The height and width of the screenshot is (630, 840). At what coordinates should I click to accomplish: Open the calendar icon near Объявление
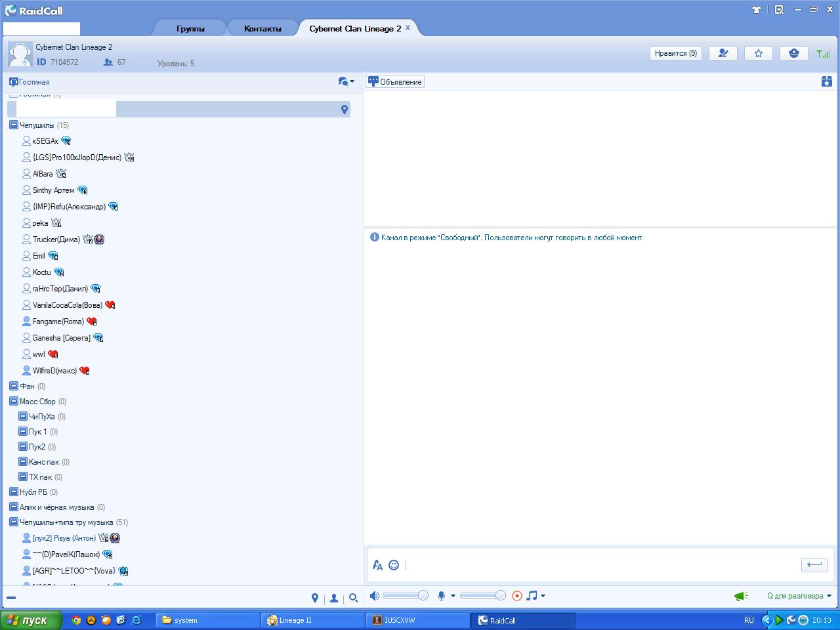click(x=827, y=81)
